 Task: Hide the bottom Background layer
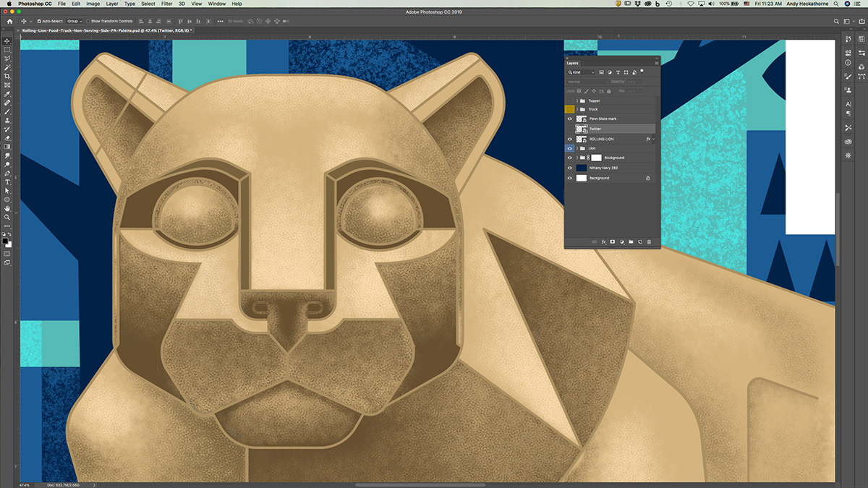point(569,178)
